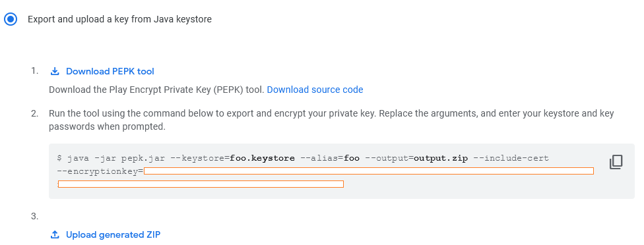Click the --encryptionkey= label in the code block
The height and width of the screenshot is (245, 644).
(100, 171)
